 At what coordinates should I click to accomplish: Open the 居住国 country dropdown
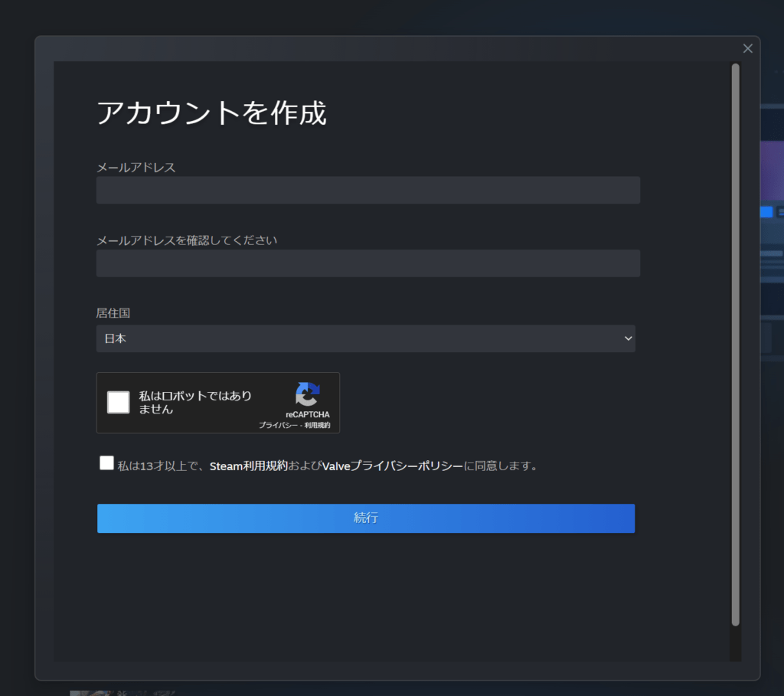pos(365,338)
